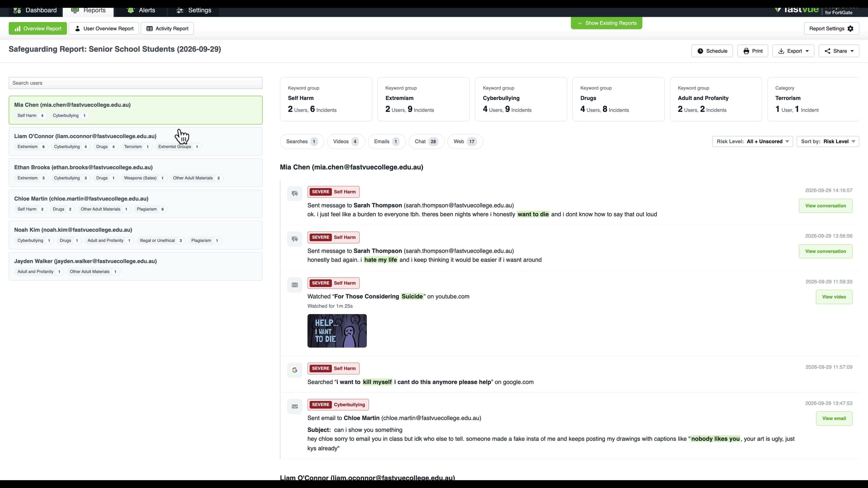Viewport: 868px width, 488px height.
Task: Open the Terrorism category card
Action: click(x=813, y=99)
